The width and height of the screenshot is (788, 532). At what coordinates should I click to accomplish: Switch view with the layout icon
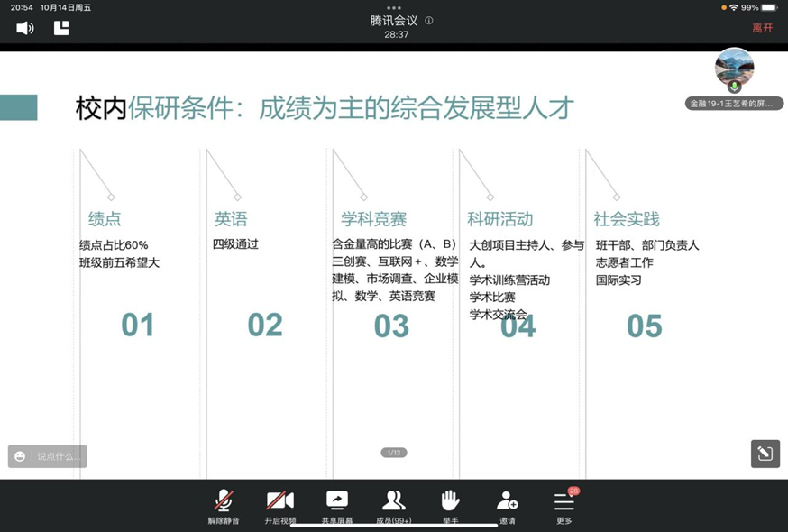click(x=61, y=28)
